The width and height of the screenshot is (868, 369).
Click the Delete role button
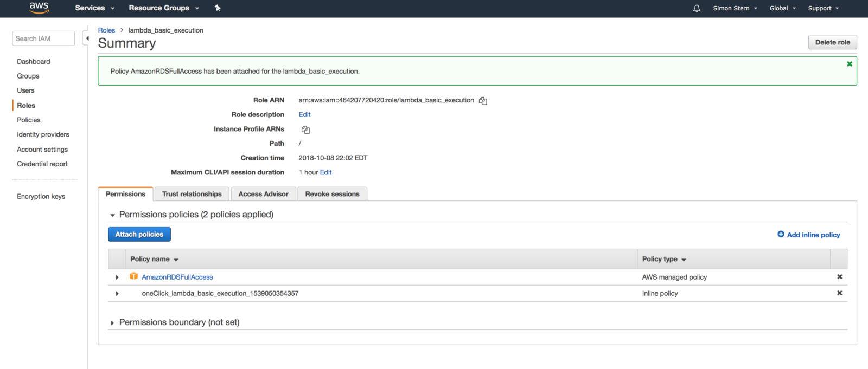832,42
